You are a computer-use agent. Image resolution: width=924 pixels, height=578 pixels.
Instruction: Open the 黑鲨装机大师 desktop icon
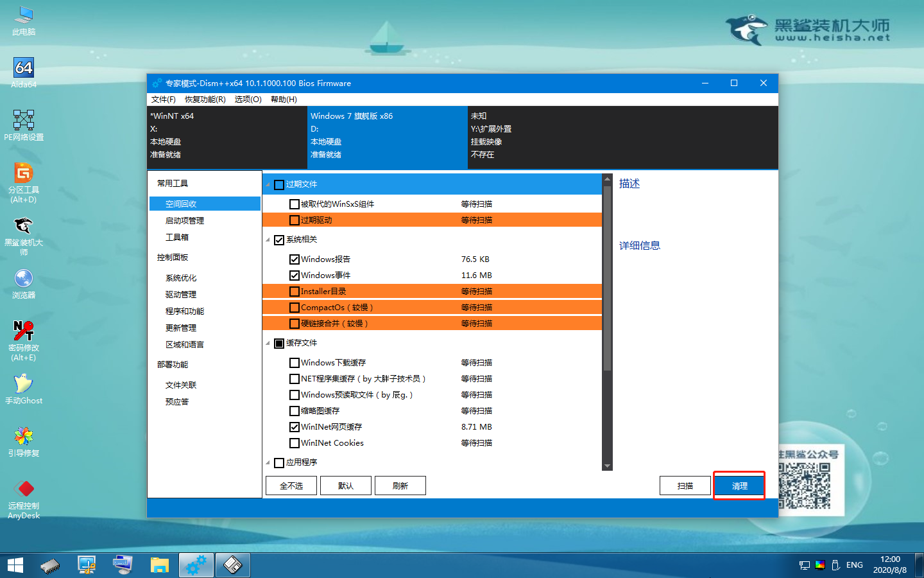coord(24,235)
